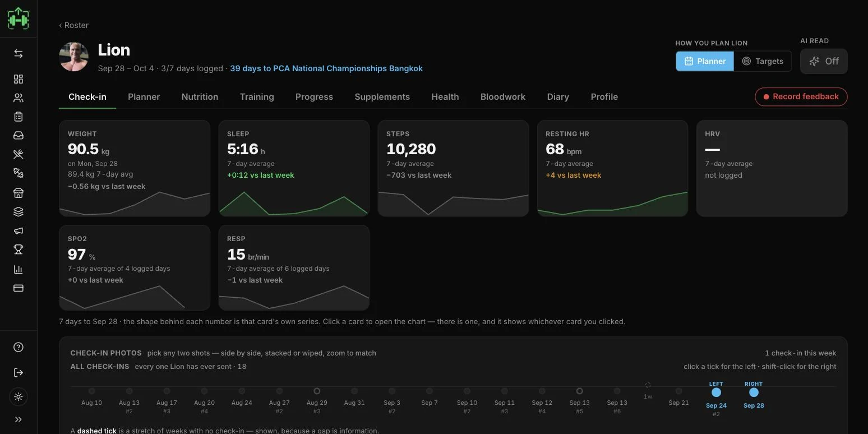Open the Sleep card chart
868x434 pixels.
294,168
